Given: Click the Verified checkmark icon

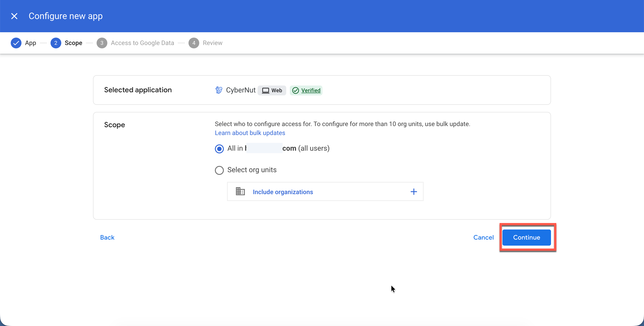Looking at the screenshot, I should pos(295,90).
